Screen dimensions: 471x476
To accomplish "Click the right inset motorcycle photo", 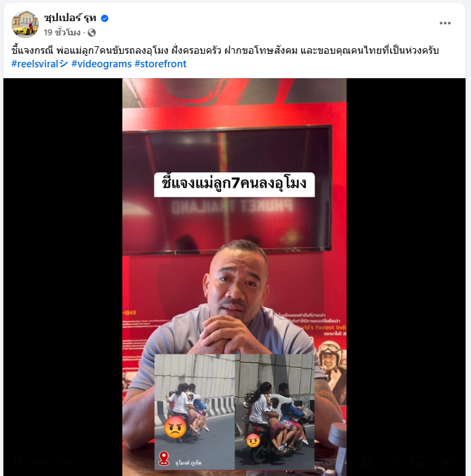I will click(275, 411).
